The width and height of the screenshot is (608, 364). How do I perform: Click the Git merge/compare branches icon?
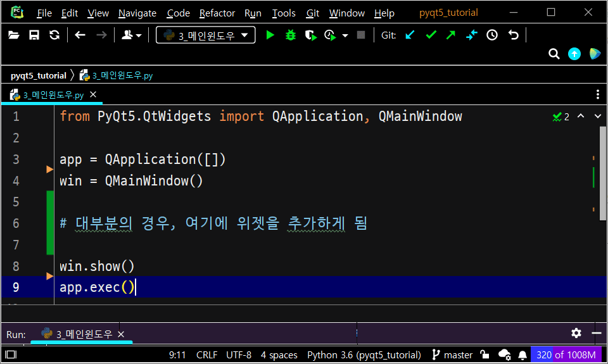tap(471, 35)
